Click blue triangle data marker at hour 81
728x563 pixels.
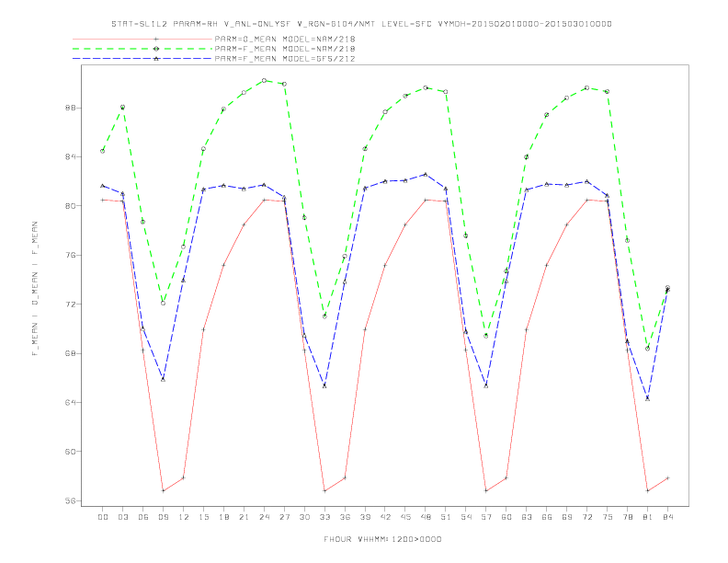(648, 398)
